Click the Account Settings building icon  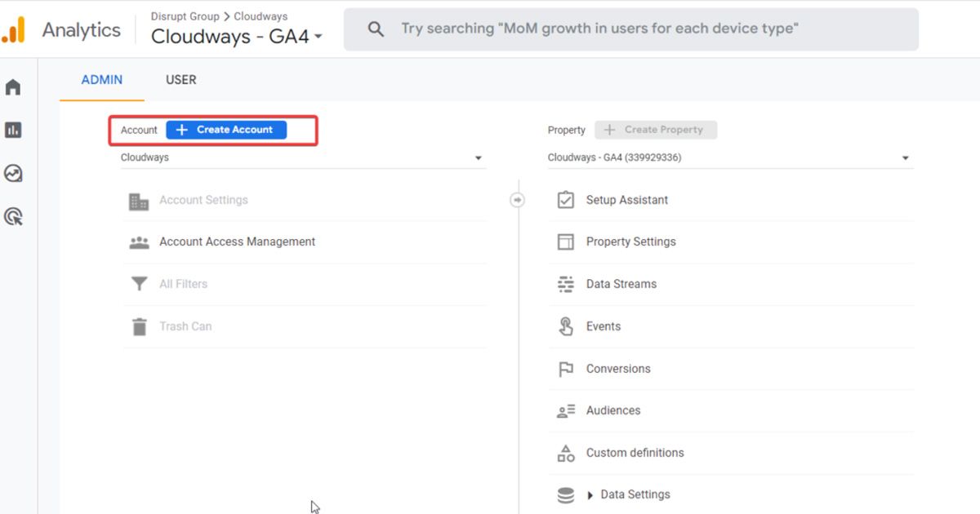tap(139, 201)
